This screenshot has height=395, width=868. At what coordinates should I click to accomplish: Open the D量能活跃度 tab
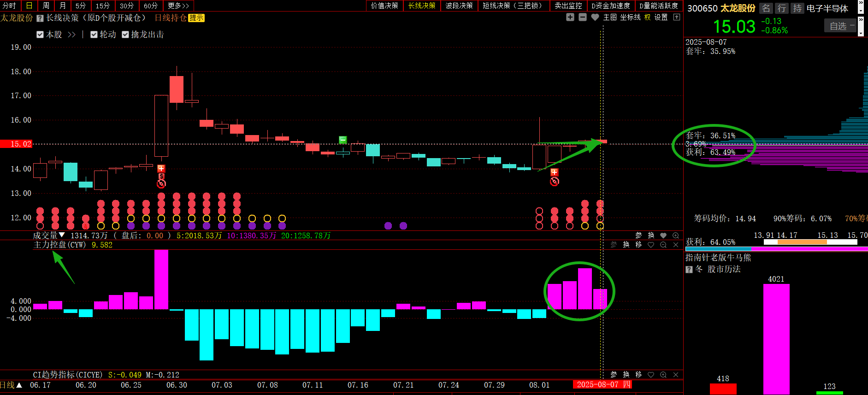point(659,6)
